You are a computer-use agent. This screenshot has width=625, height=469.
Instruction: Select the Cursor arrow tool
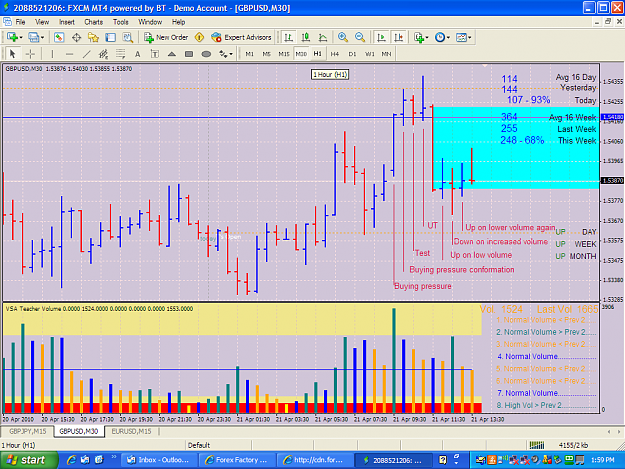click(x=12, y=54)
